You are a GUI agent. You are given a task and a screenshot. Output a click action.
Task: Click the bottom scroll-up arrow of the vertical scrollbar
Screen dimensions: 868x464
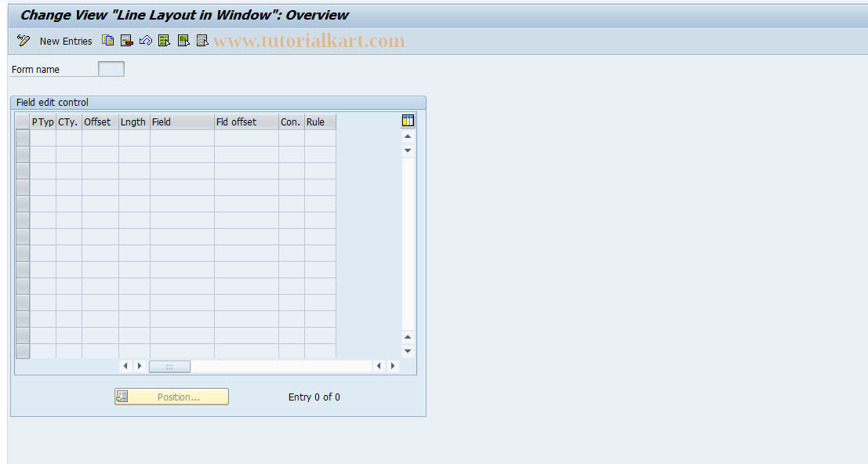tap(408, 337)
